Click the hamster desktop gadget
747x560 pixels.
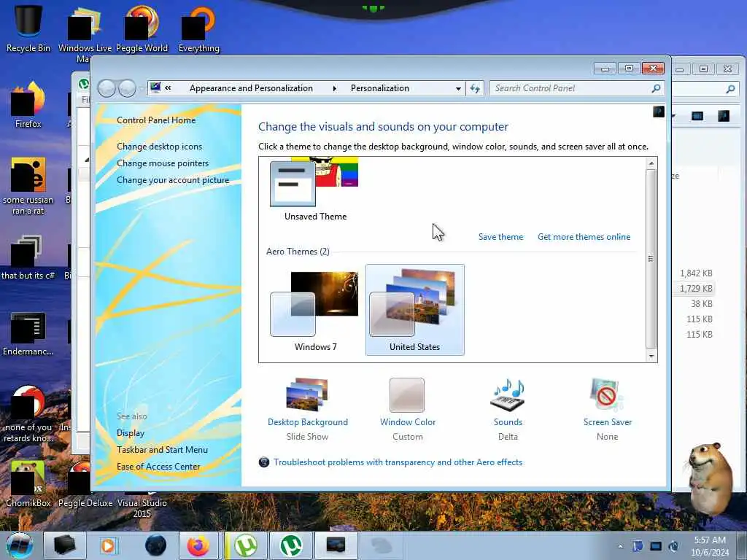click(x=710, y=480)
